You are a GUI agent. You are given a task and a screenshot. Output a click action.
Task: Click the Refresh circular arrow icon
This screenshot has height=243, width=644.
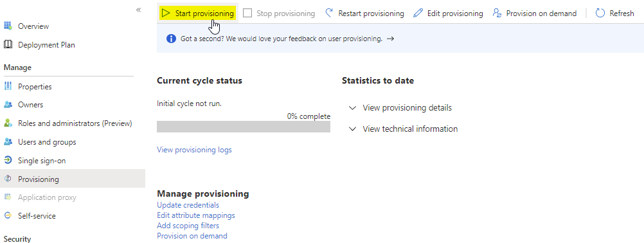pos(600,13)
